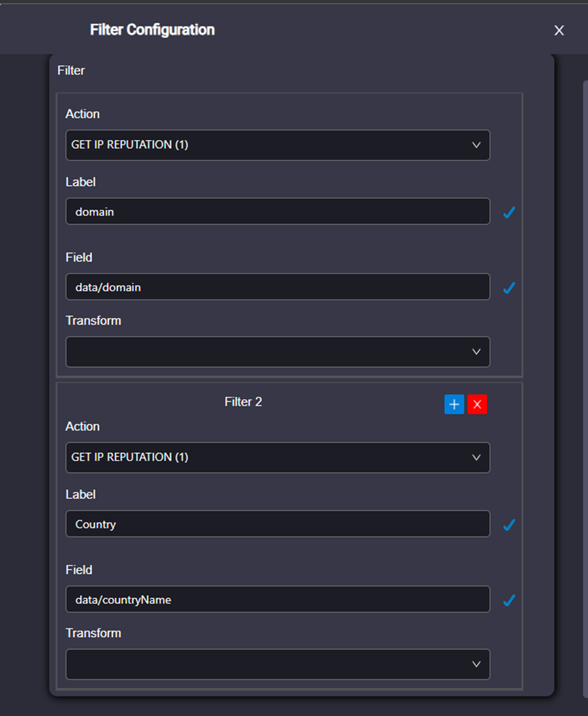This screenshot has height=716, width=588.
Task: Click the chevron arrow on the first Transform dropdown
Action: 476,352
